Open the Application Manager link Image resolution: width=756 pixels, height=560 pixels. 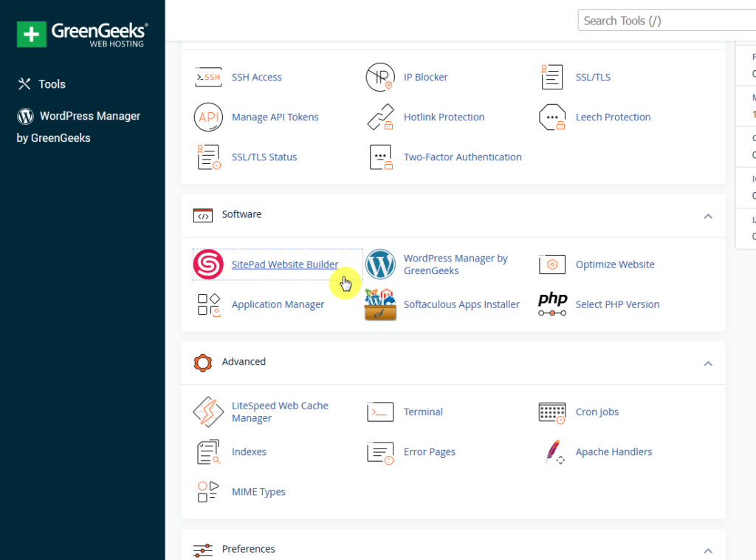coord(278,304)
